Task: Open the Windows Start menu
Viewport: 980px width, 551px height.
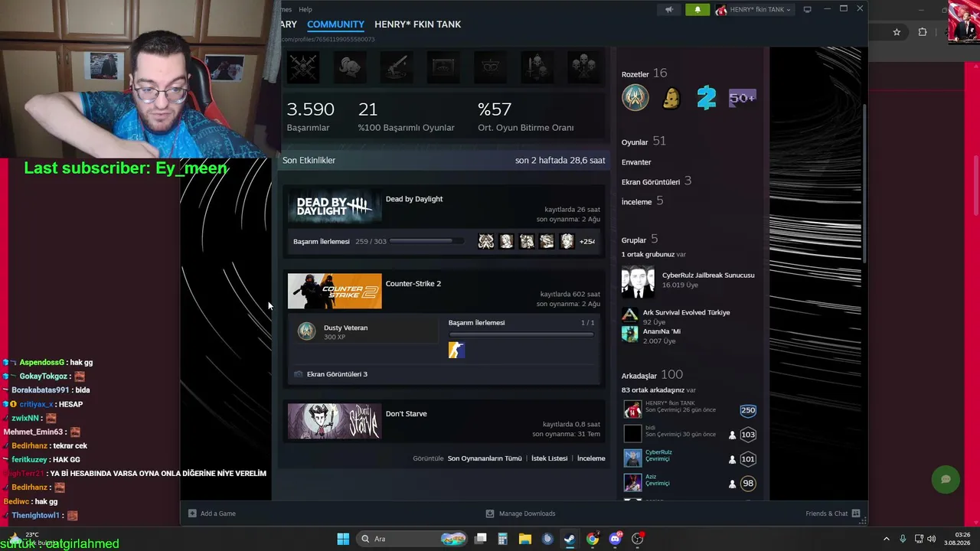Action: pos(343,539)
